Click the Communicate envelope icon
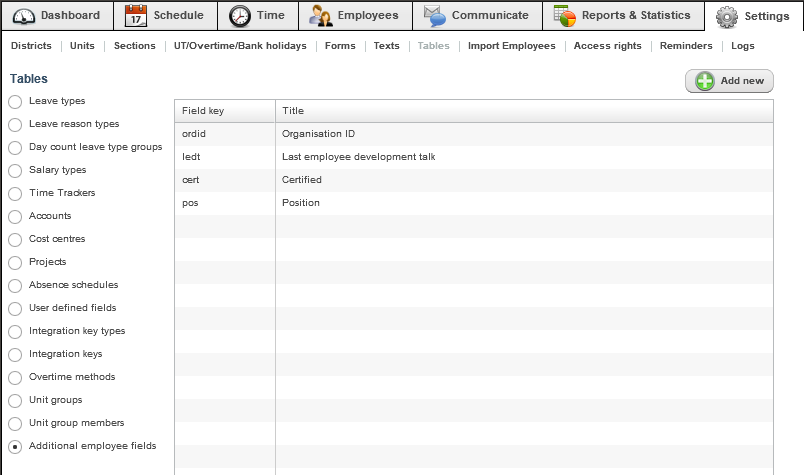This screenshot has height=475, width=804. tap(435, 16)
